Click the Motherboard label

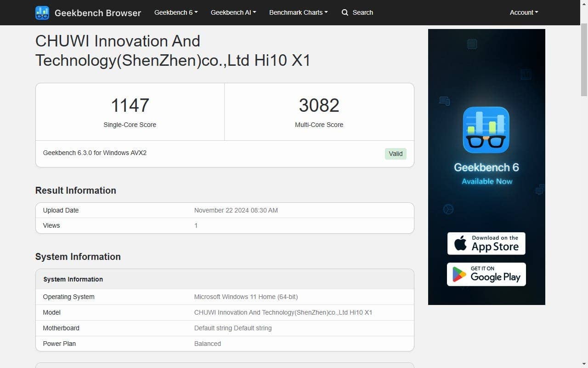click(61, 328)
